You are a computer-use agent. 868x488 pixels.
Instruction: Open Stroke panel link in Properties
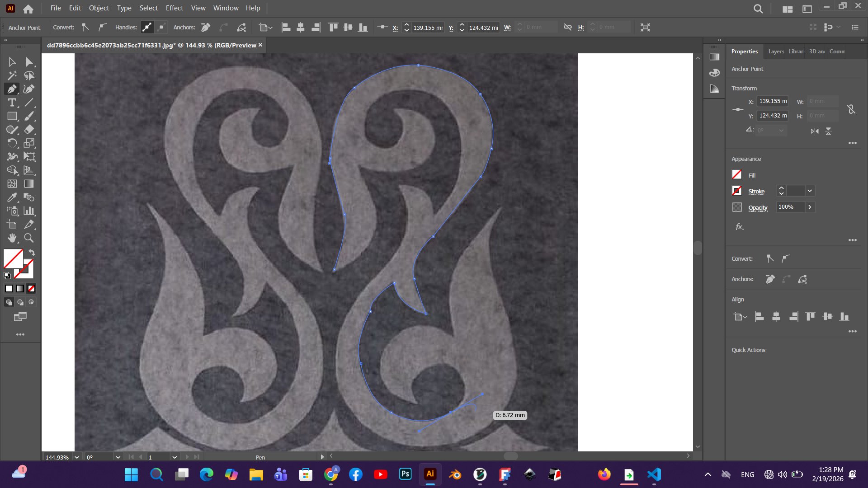point(756,192)
